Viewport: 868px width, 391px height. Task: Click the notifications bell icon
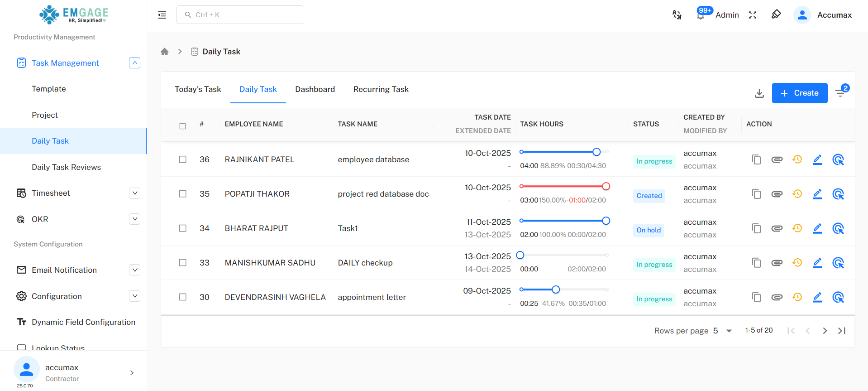click(x=701, y=15)
